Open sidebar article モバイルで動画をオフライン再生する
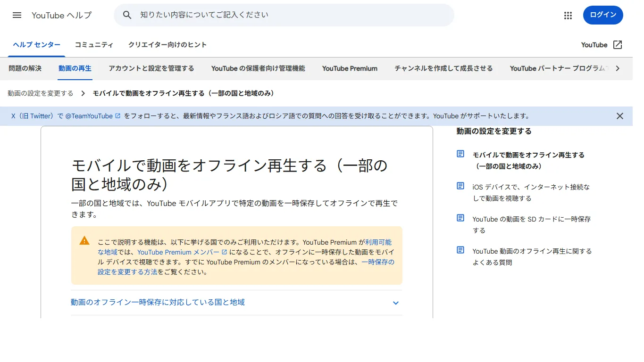 pyautogui.click(x=528, y=161)
